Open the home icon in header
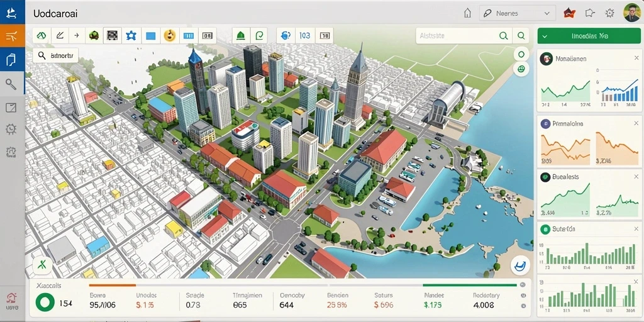 [467, 13]
